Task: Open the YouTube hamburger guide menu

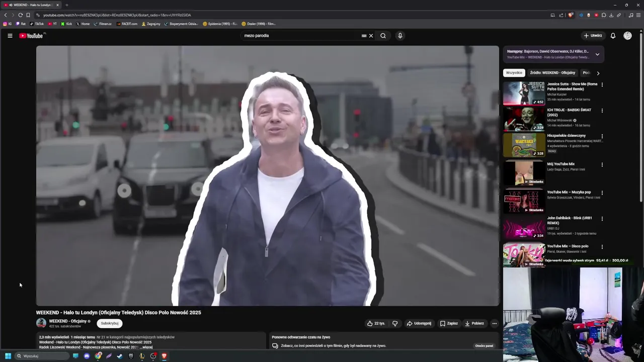Action: point(10,36)
